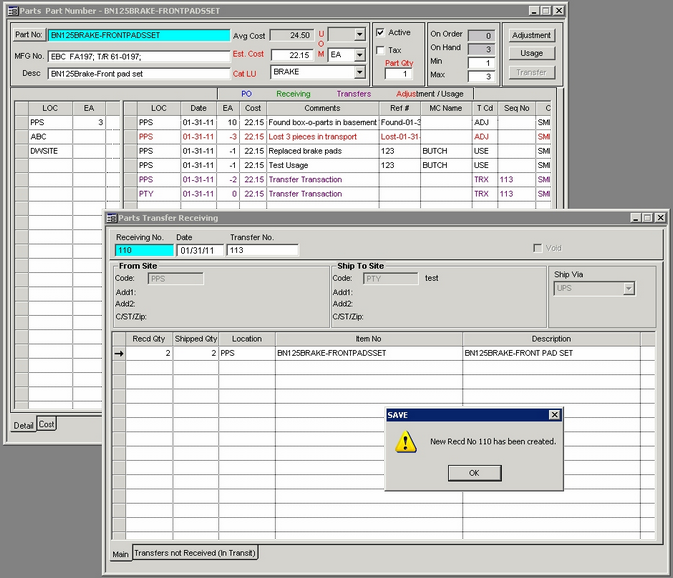673x578 pixels.
Task: Select the Receiving tab header
Action: 293,94
